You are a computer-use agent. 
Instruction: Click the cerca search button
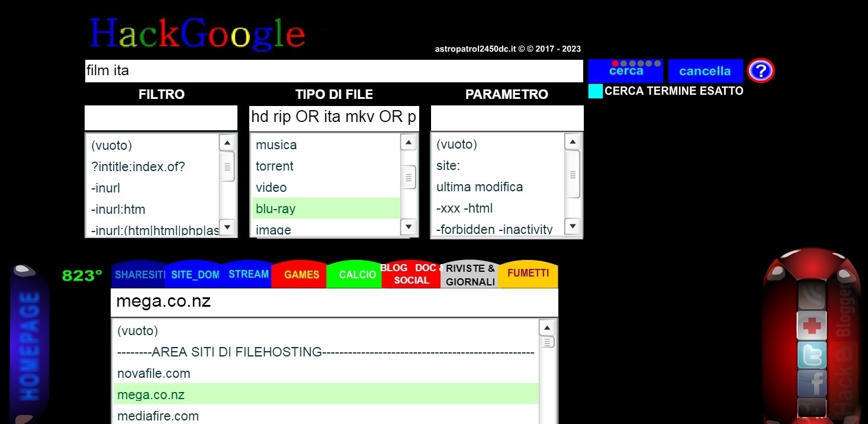pos(626,71)
